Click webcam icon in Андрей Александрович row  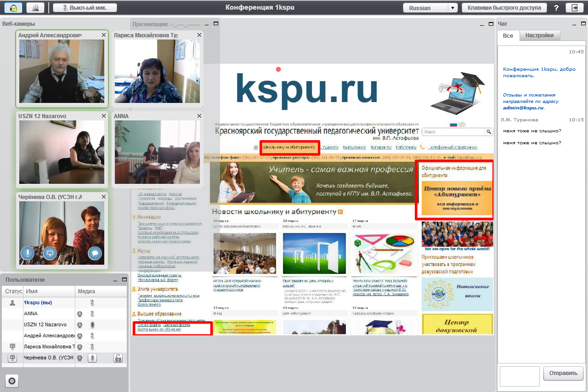[x=79, y=336]
